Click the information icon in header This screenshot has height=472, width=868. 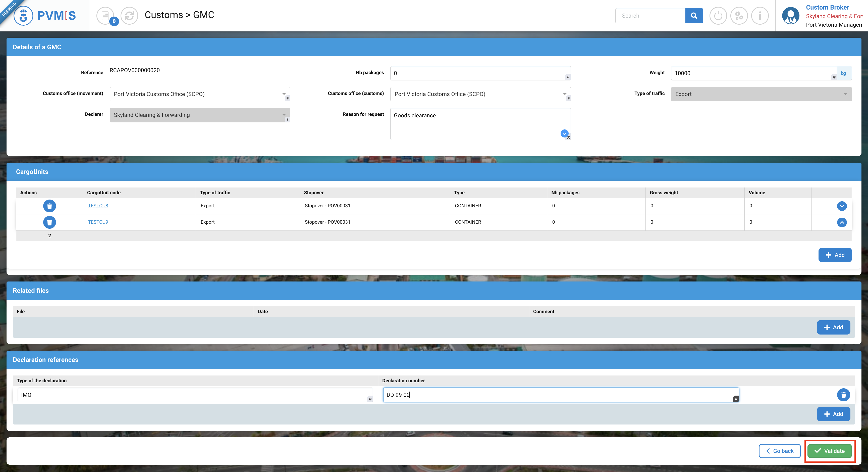click(x=760, y=16)
